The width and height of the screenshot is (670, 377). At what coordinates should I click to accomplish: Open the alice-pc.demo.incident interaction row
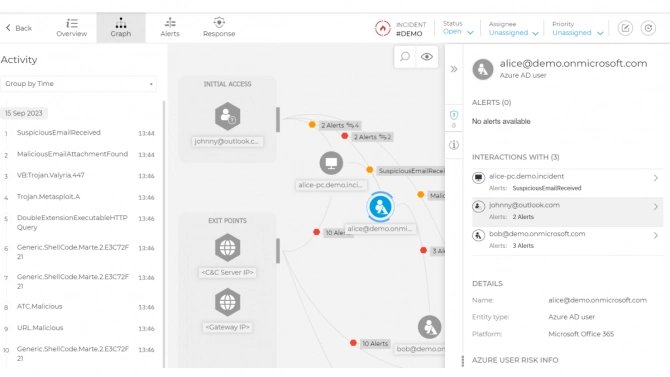[x=567, y=182]
